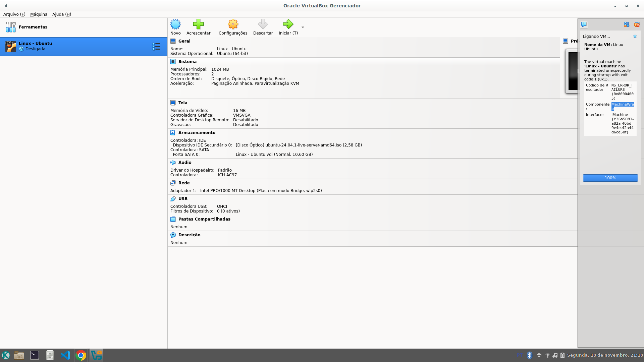Click the Descartar toolbar icon
Screen dimensions: 644x362
[263, 24]
